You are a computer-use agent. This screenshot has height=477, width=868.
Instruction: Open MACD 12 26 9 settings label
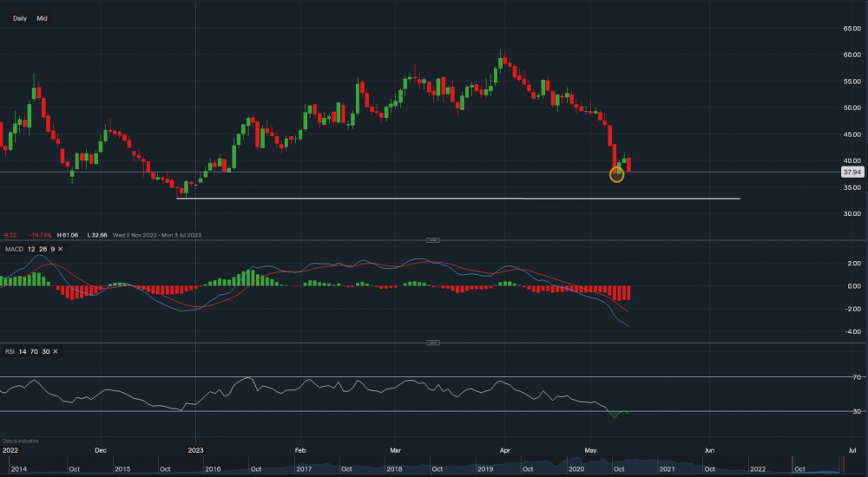[x=30, y=250]
